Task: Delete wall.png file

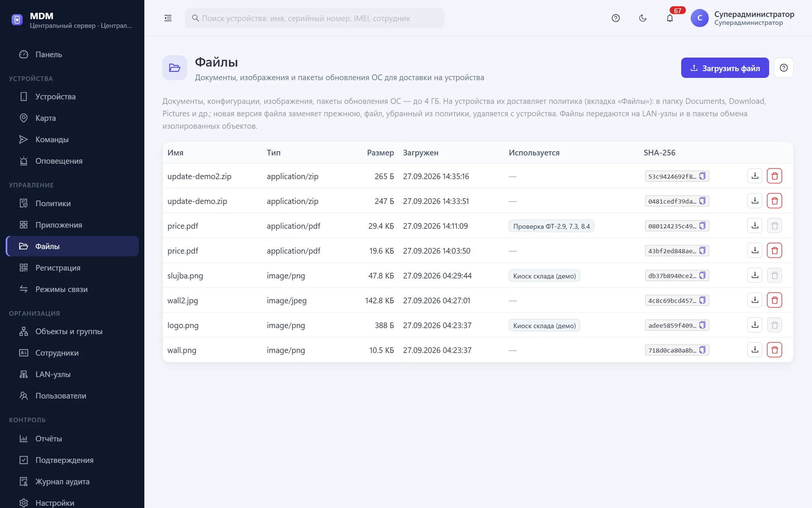Action: click(774, 350)
